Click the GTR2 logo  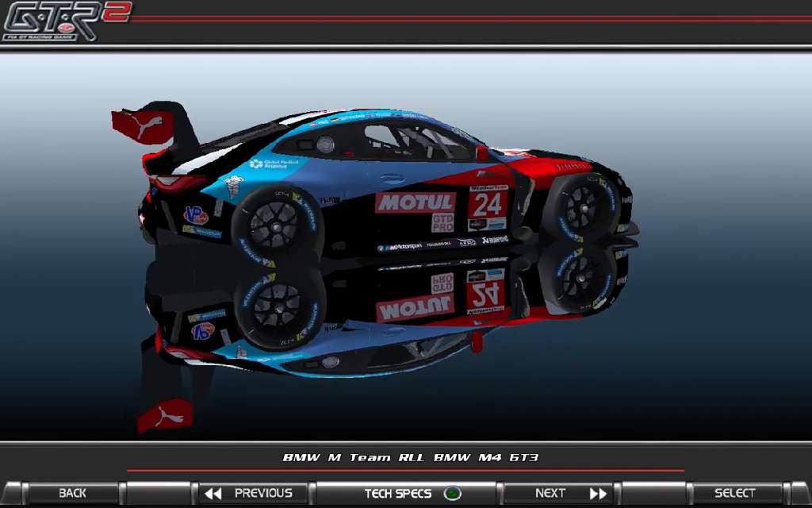click(67, 21)
